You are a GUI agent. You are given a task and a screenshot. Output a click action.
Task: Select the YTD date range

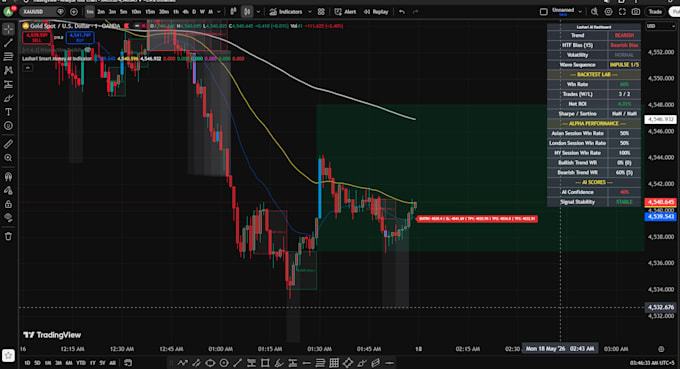point(81,363)
